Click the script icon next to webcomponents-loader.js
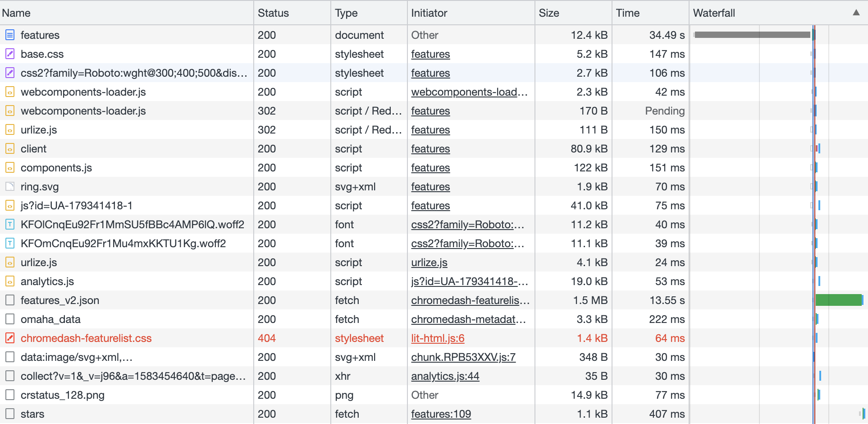The width and height of the screenshot is (868, 424). point(9,92)
